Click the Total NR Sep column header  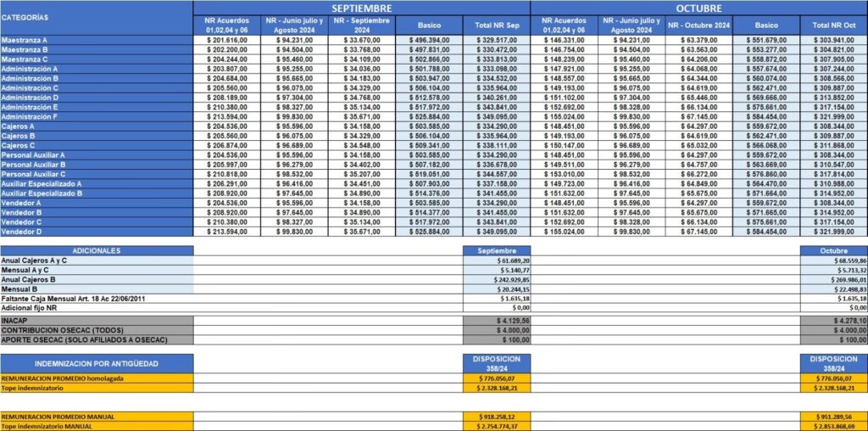coord(497,25)
